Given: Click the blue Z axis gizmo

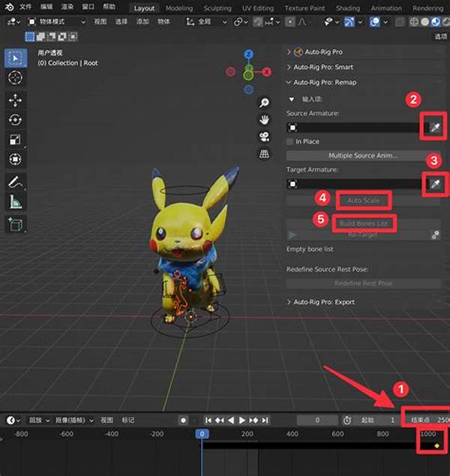Looking at the screenshot, I should click(x=249, y=55).
